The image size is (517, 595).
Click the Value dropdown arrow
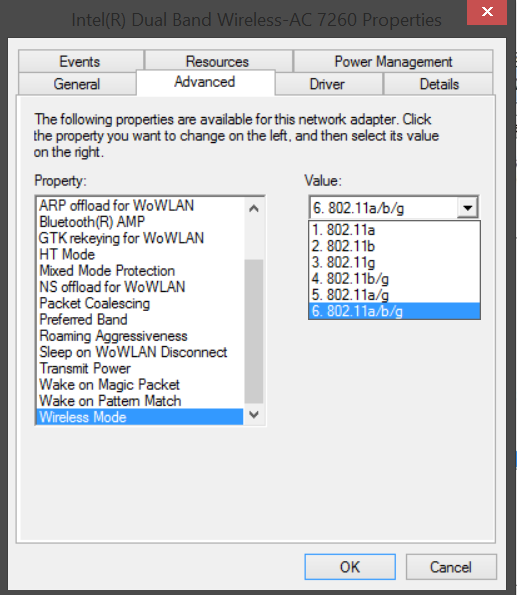click(467, 208)
